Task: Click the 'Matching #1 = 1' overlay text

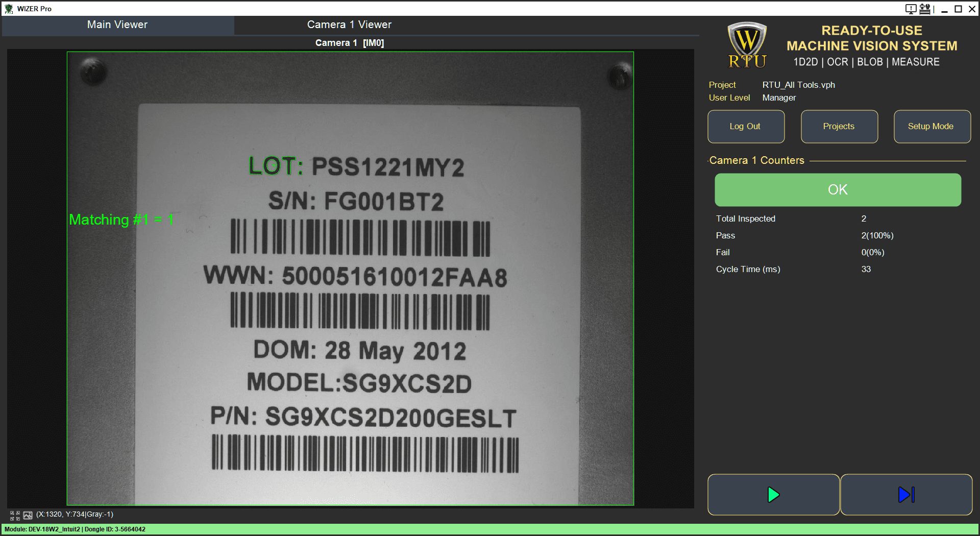Action: (x=121, y=220)
